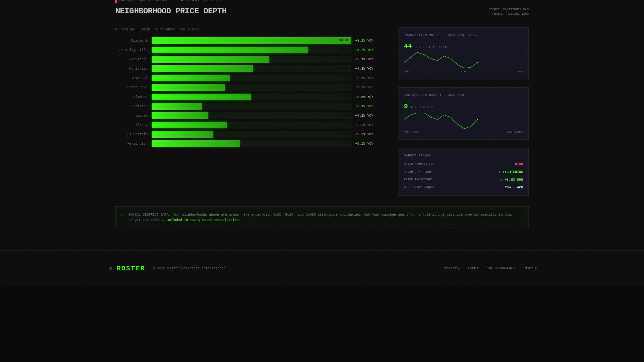
Task: Select the Rockridge bar in chart
Action: click(210, 59)
